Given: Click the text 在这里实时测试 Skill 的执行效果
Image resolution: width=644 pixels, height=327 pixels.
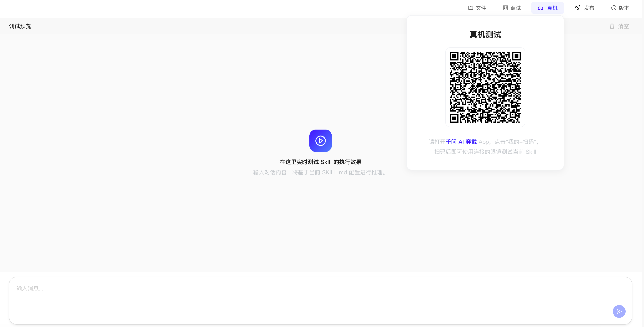Looking at the screenshot, I should [320, 162].
